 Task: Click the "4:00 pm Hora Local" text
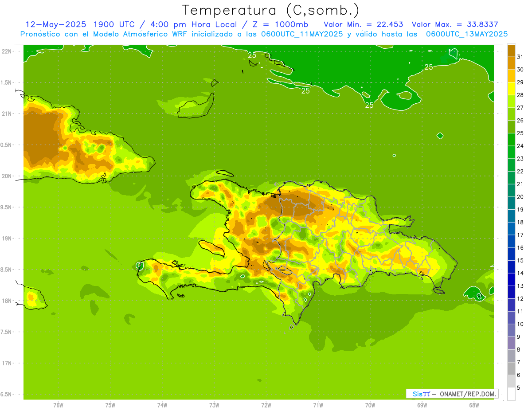tap(192, 24)
